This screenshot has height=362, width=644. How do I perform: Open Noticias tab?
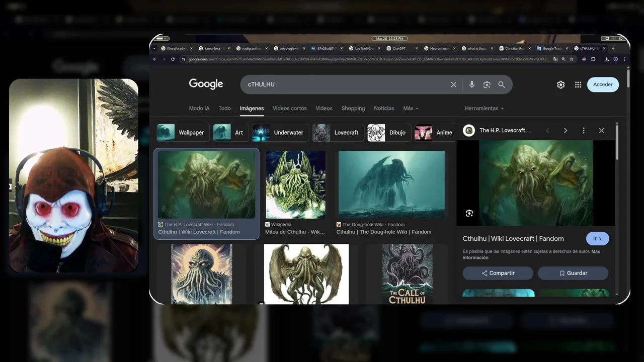(384, 108)
